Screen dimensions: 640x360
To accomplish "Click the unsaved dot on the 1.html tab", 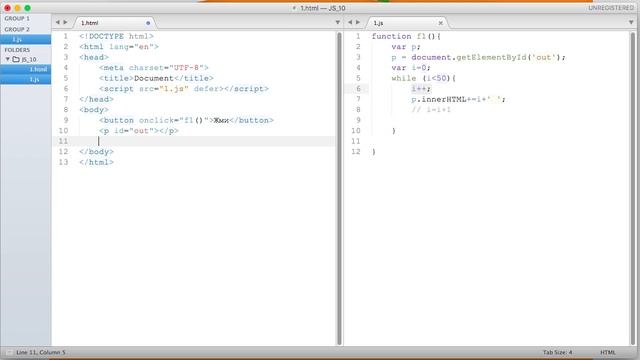I will (x=148, y=23).
